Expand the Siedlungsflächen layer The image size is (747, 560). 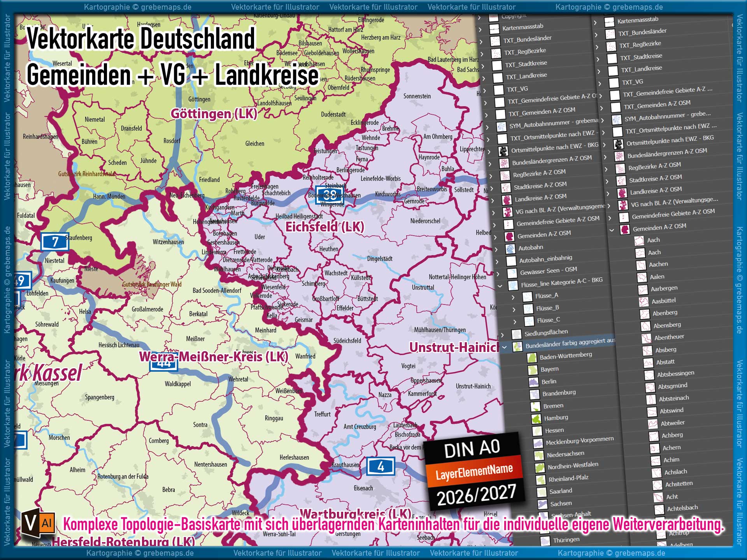point(502,335)
